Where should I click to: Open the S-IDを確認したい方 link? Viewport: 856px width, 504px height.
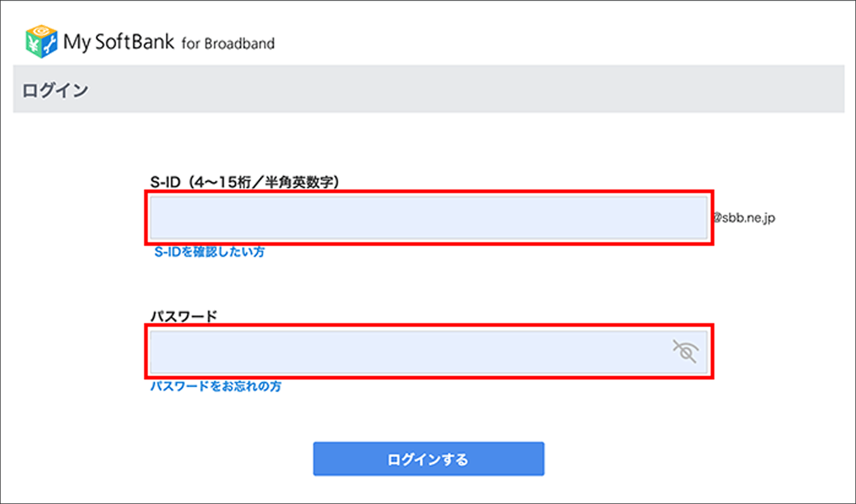coord(208,252)
